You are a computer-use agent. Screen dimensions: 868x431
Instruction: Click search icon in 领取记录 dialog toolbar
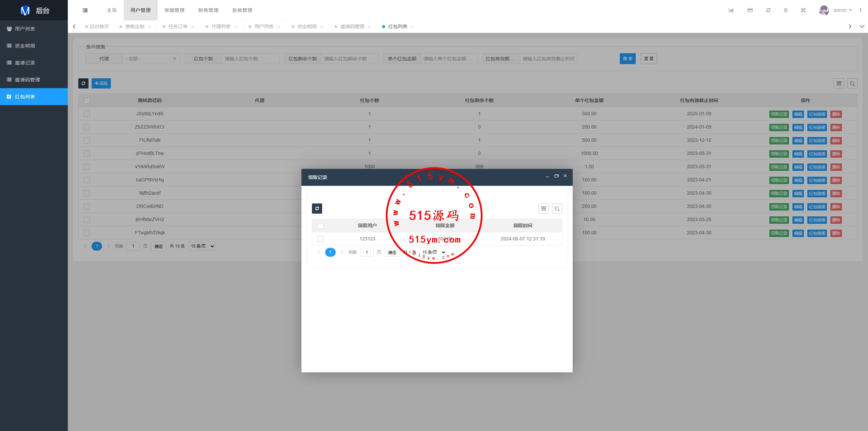tap(557, 209)
